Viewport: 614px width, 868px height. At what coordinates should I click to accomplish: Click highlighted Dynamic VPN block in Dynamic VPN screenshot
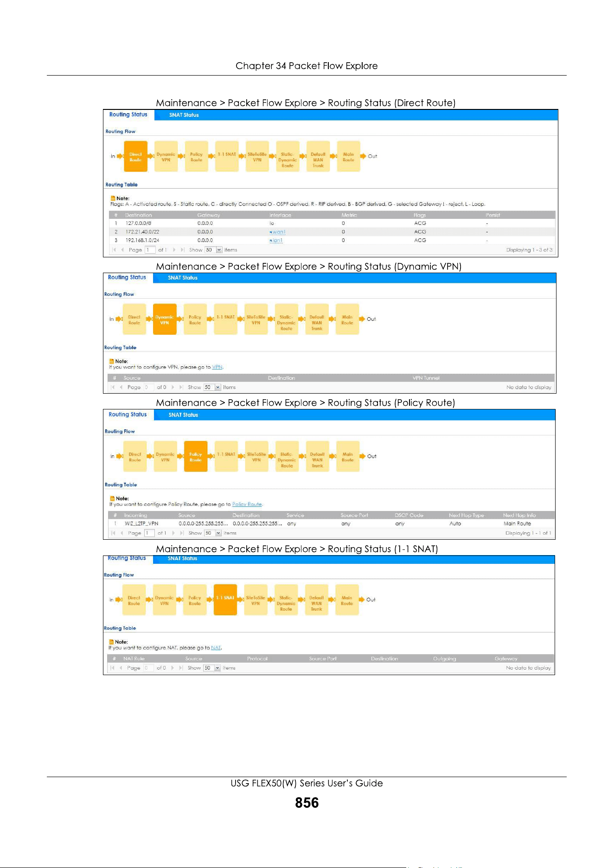tap(165, 319)
